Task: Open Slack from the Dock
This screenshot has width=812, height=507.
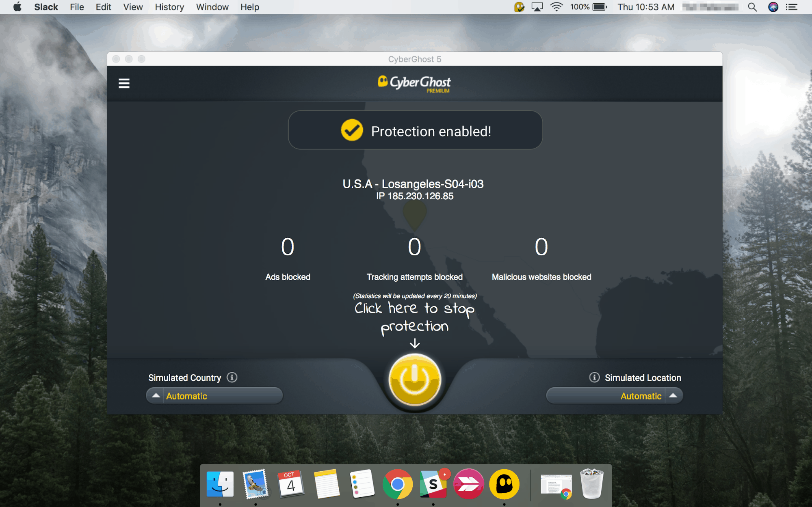Action: click(x=433, y=484)
